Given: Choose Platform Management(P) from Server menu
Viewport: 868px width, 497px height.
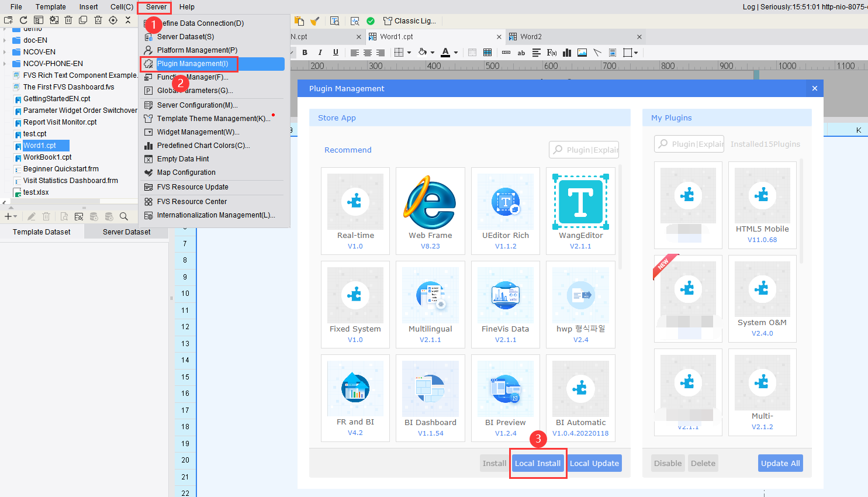Looking at the screenshot, I should pos(197,50).
